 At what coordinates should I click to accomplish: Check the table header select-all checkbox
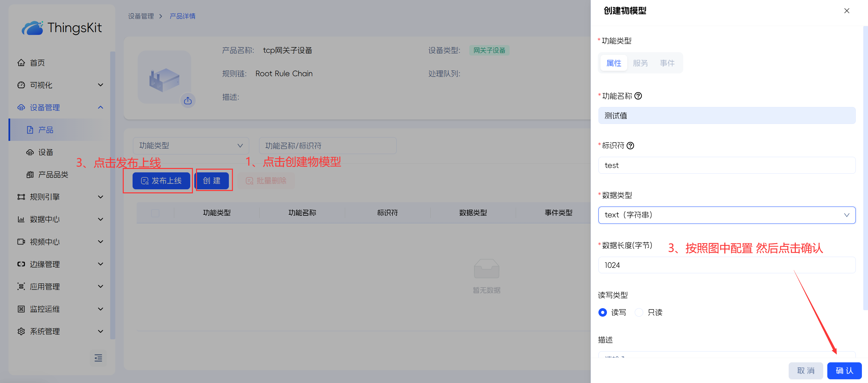click(155, 213)
